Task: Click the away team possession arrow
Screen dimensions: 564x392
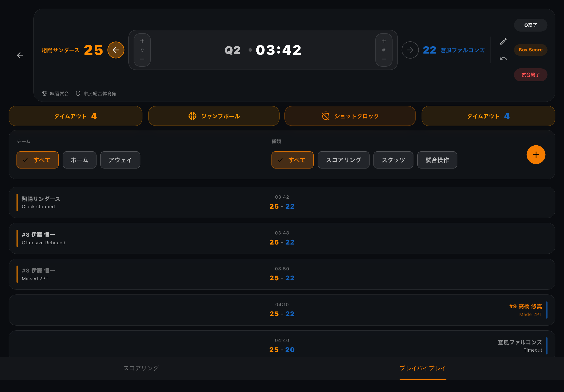Action: tap(410, 50)
